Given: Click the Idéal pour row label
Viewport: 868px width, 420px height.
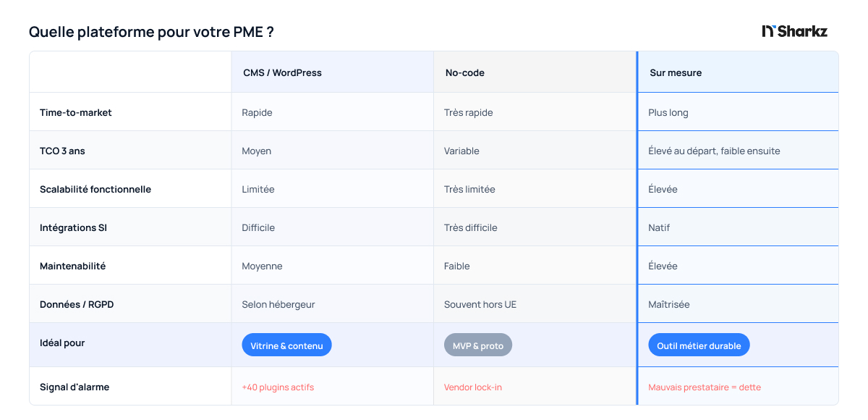Looking at the screenshot, I should (62, 343).
